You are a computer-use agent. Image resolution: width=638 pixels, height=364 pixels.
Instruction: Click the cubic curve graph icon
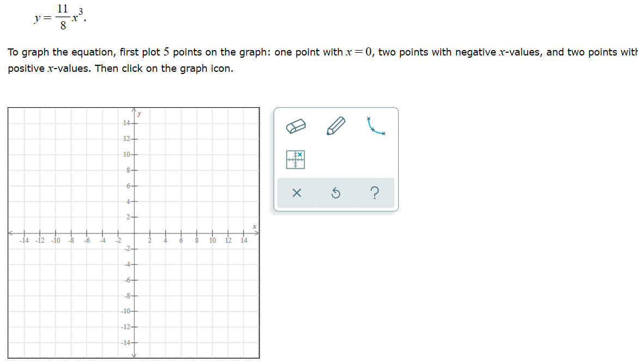pyautogui.click(x=374, y=126)
